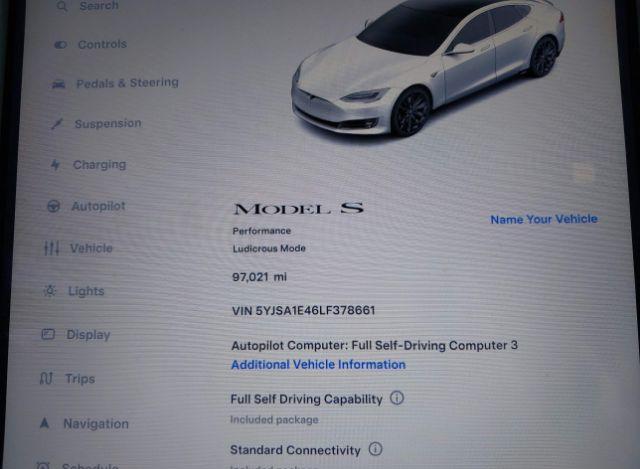Show Full Self Driving Capability info
Screen dimensions: 640x469
pyautogui.click(x=397, y=398)
